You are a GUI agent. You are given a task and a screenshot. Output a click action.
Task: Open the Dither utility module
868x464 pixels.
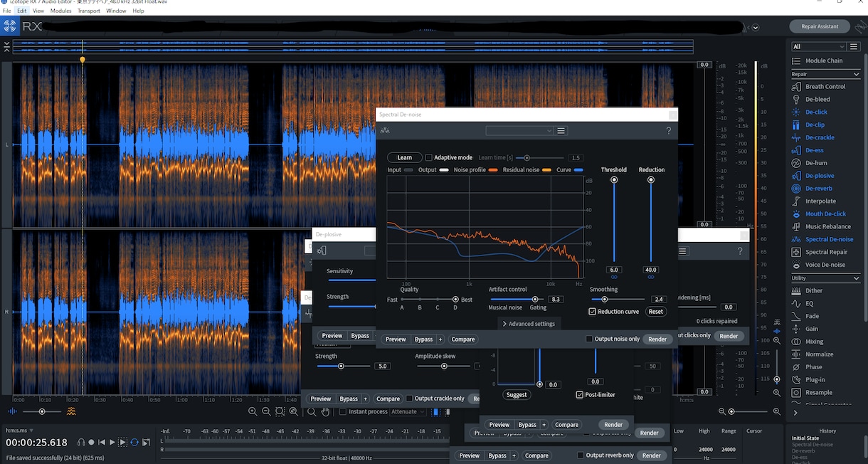814,291
